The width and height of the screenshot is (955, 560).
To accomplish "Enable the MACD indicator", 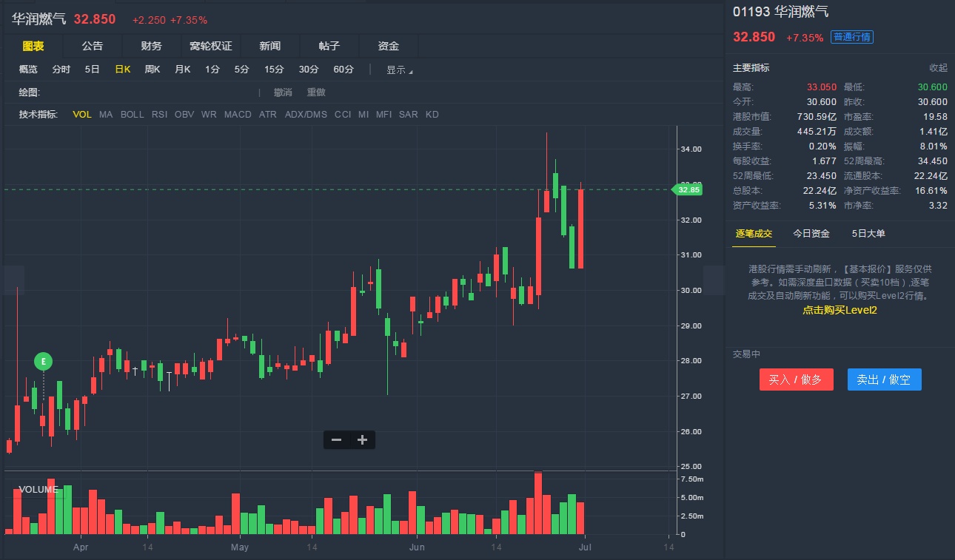I will coord(238,115).
